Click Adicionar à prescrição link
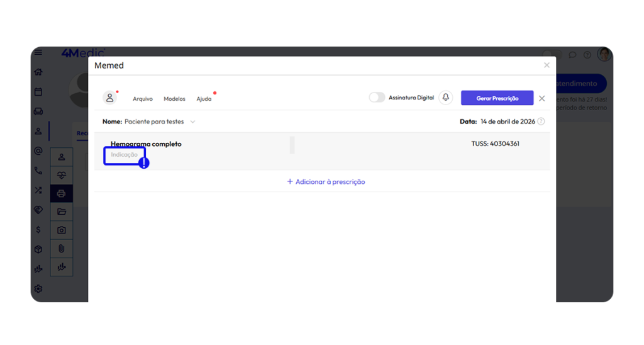 pyautogui.click(x=326, y=182)
